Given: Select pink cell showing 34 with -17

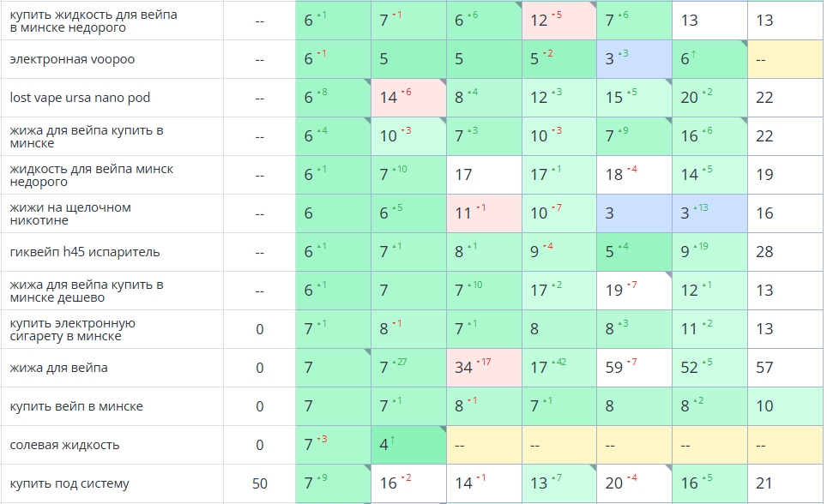Looking at the screenshot, I should pos(484,368).
